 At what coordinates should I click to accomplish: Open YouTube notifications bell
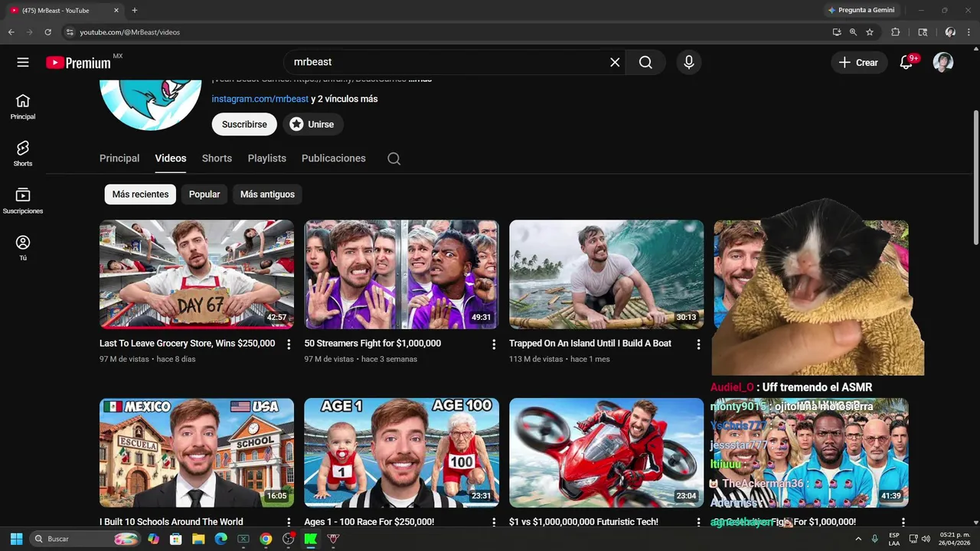pos(906,63)
